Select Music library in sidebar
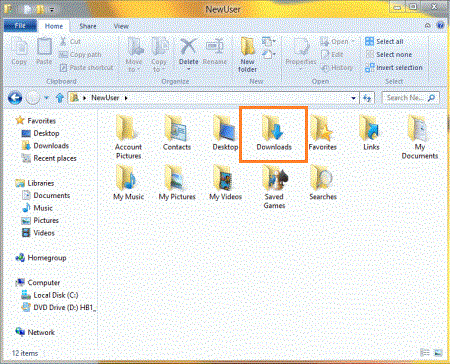The image size is (450, 364). (37, 208)
